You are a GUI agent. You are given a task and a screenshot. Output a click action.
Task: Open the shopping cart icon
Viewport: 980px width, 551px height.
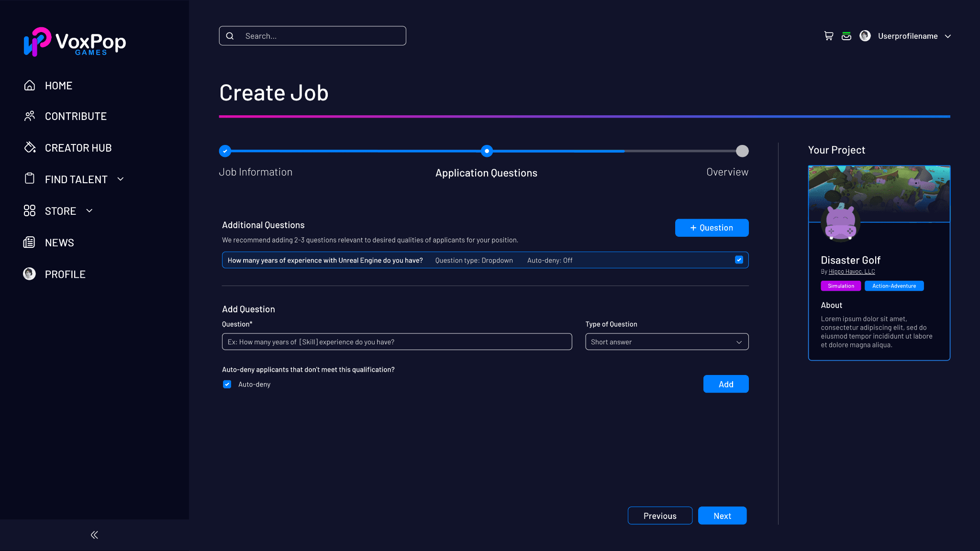pyautogui.click(x=829, y=36)
